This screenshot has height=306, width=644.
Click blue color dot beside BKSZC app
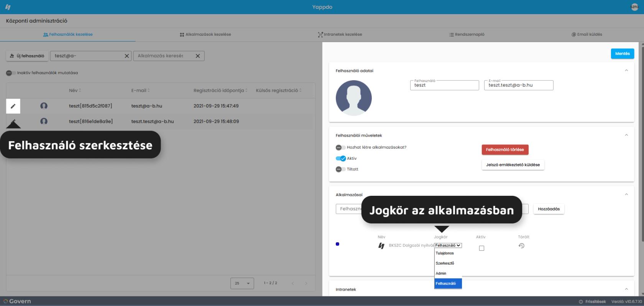coord(337,244)
